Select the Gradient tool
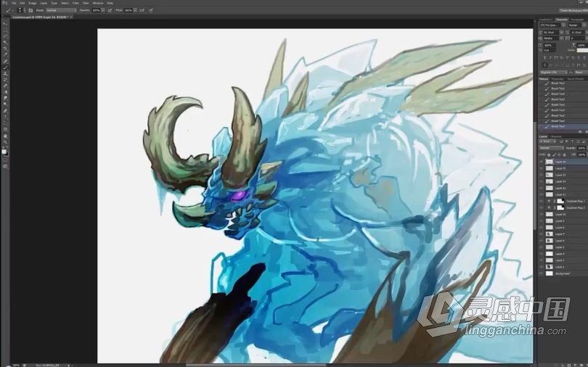588x367 pixels. 5,91
